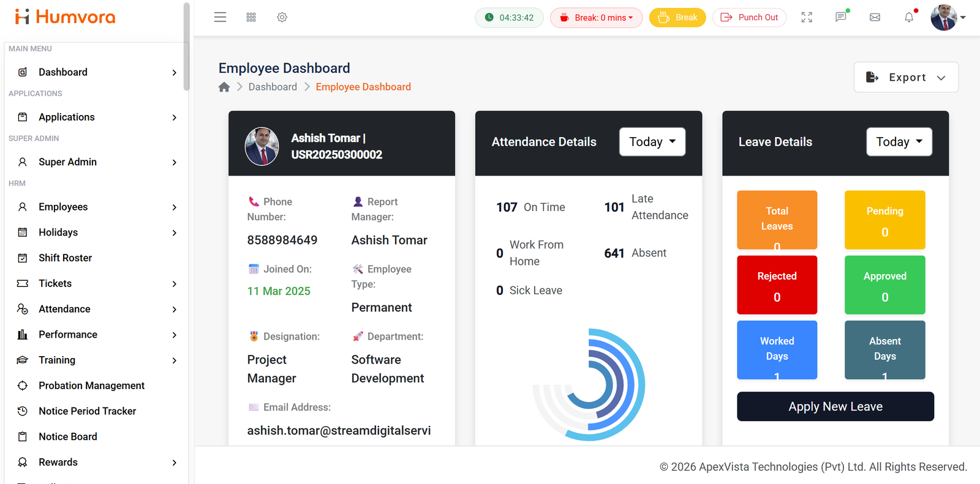Expand the Export dropdown button
Screen dimensions: 980x484
click(x=906, y=77)
